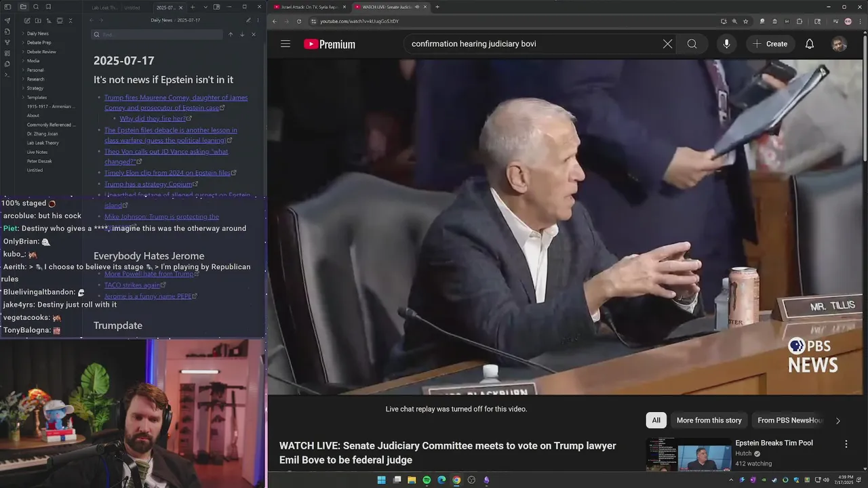Open a new Obsidian tab
Viewport: 868px width, 488px height.
click(x=193, y=7)
